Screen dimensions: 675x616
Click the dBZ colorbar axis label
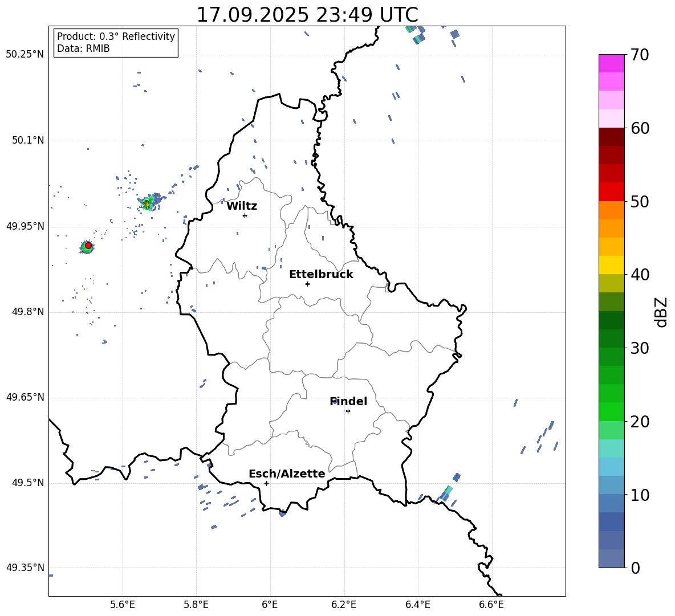[x=661, y=312]
